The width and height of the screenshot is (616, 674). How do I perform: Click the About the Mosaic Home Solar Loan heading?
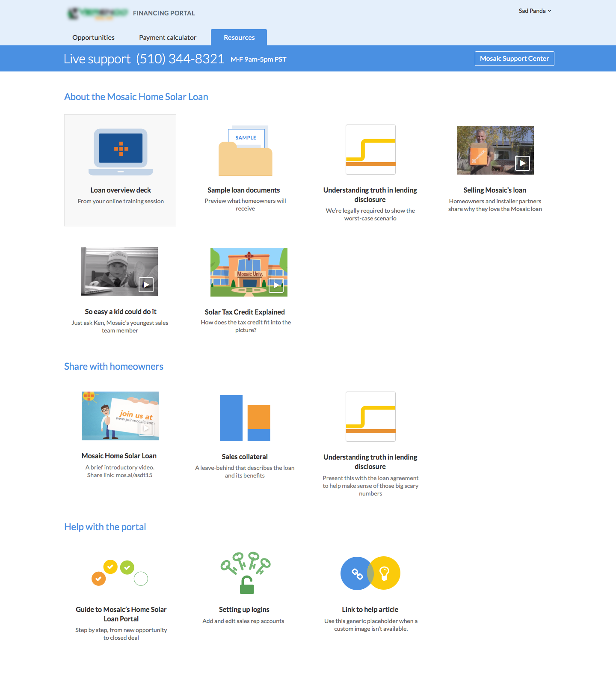136,97
